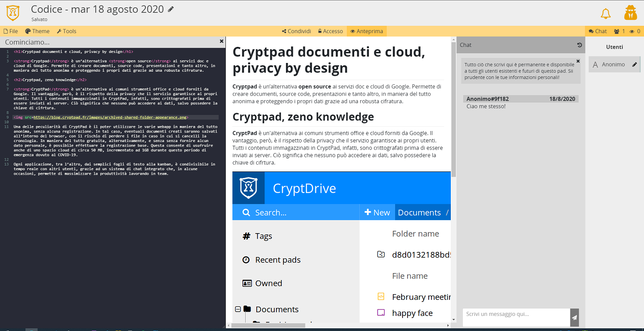Toggle the Chat panel
This screenshot has height=331, width=644.
click(597, 31)
